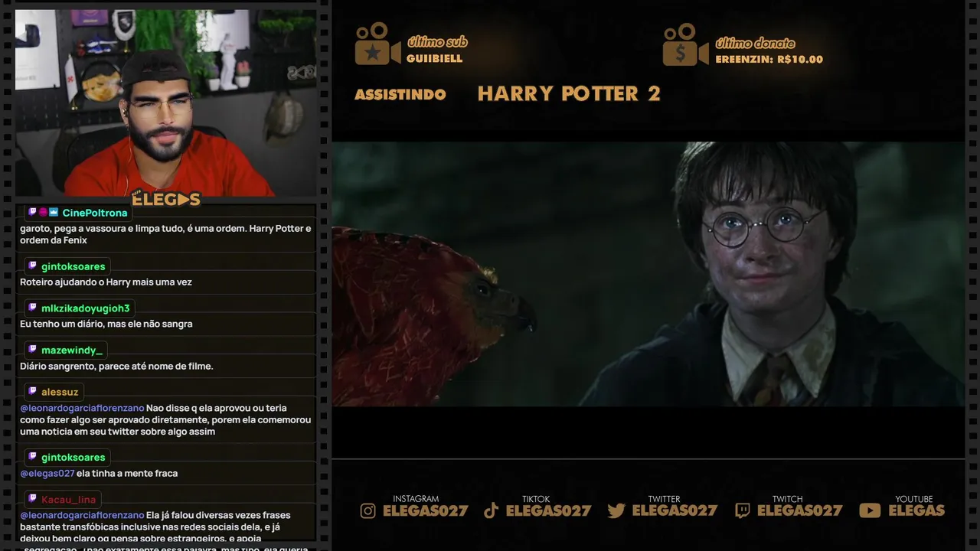
Task: Click message 'ela tinha a mente fraca'
Action: click(x=127, y=473)
